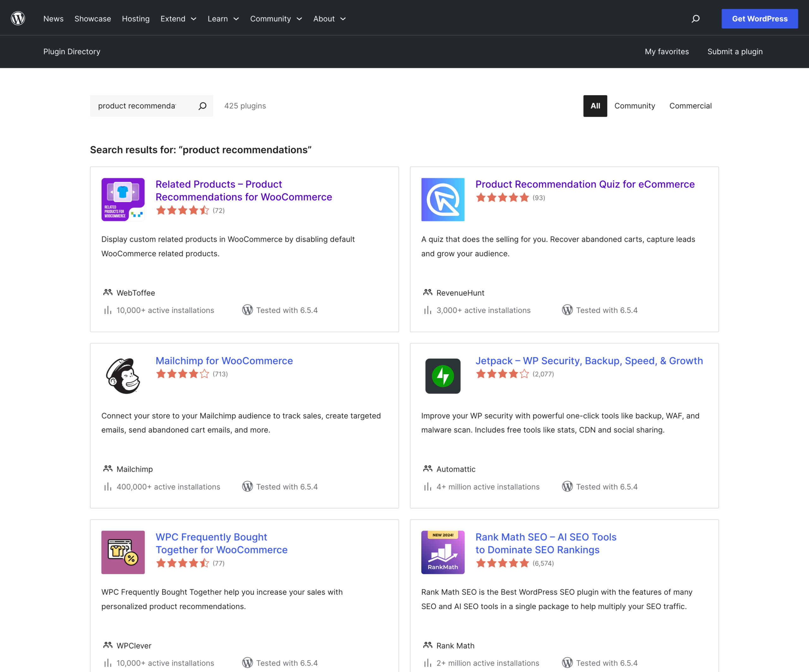Open the Hosting menu item
Screen dimensions: 809x672
click(x=135, y=19)
